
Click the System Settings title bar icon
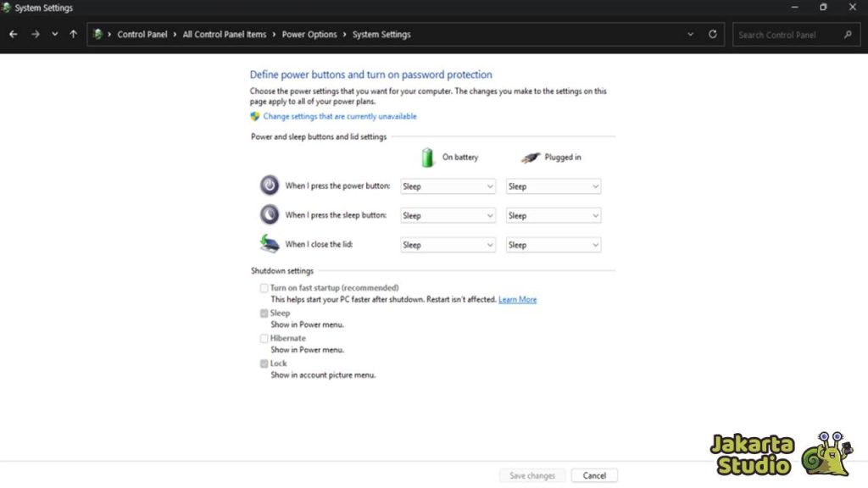(x=6, y=8)
